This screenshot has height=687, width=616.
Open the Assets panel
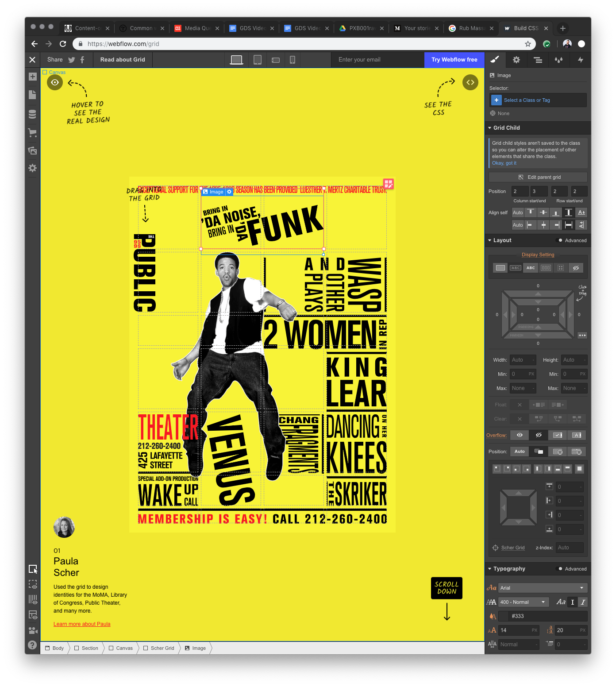click(x=32, y=150)
